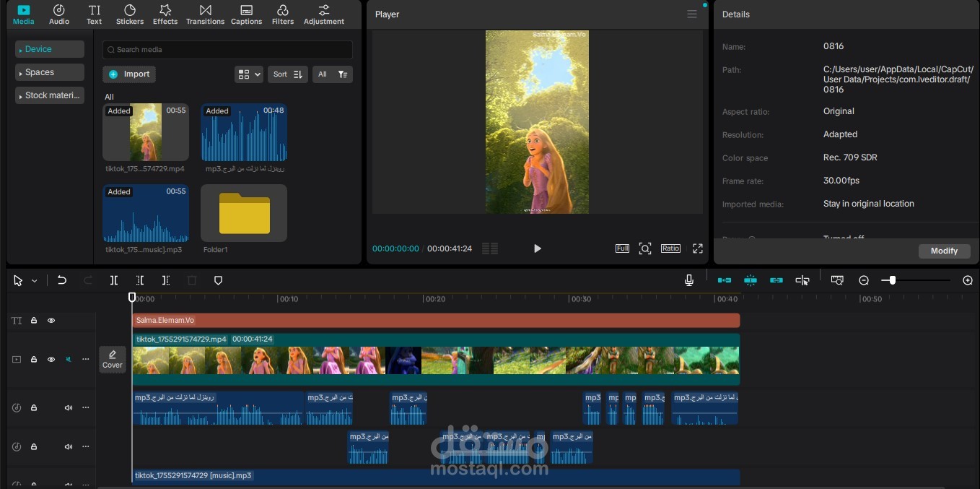Start voice-over recording with the microphone icon
The width and height of the screenshot is (980, 489).
[689, 280]
